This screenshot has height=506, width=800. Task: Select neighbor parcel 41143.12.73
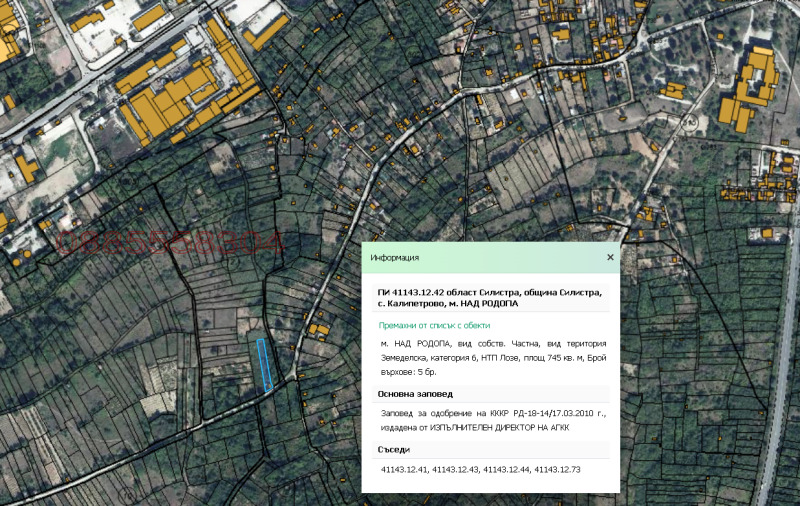pos(557,469)
